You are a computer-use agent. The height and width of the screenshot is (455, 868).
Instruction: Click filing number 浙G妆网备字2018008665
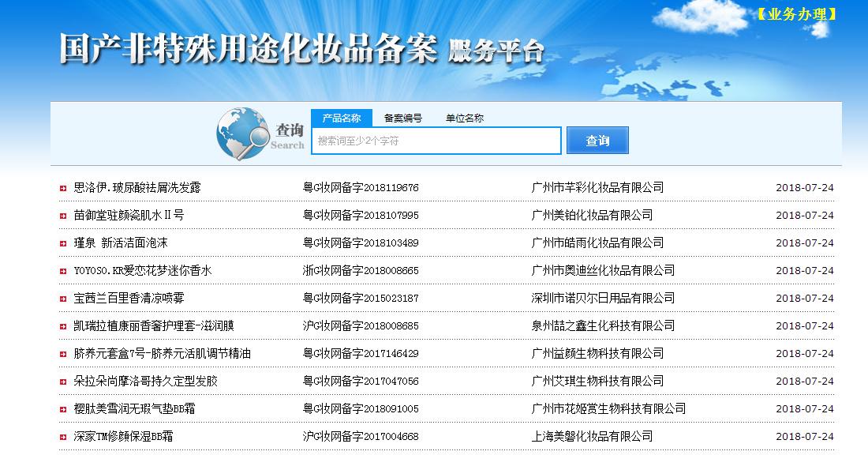(361, 270)
